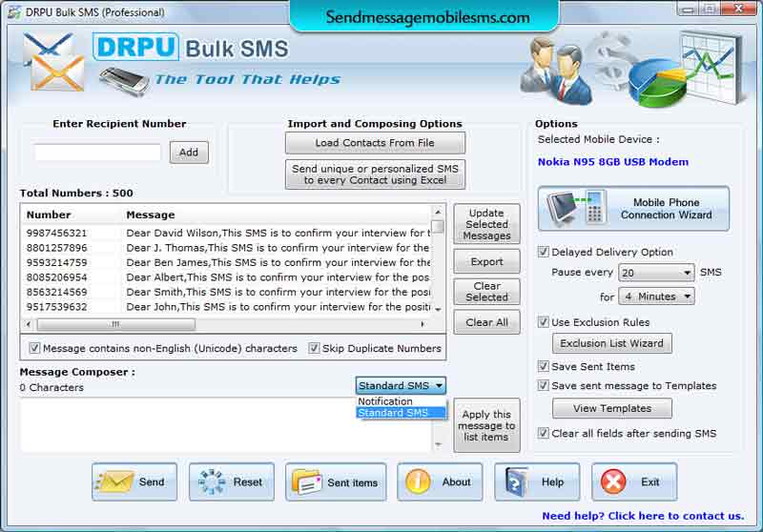This screenshot has height=532, width=763.
Task: Click the pie chart graphic in the banner
Action: click(x=657, y=84)
